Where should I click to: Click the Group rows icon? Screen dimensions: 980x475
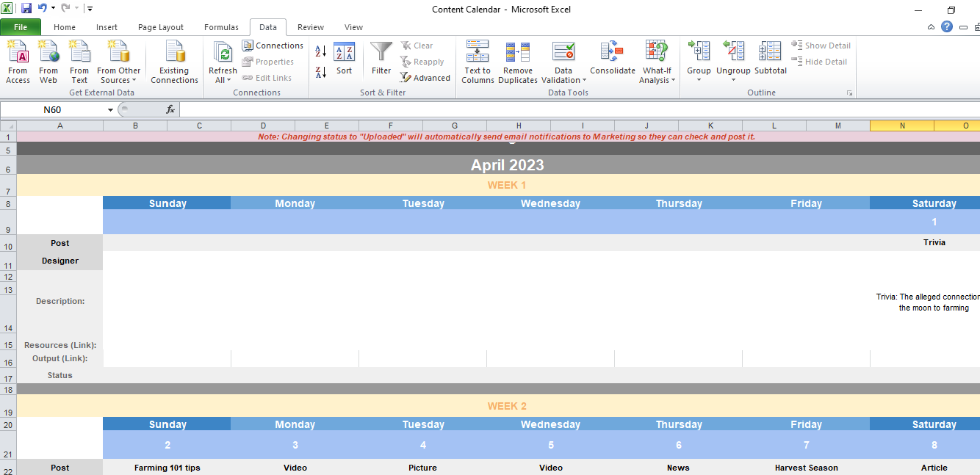click(699, 51)
